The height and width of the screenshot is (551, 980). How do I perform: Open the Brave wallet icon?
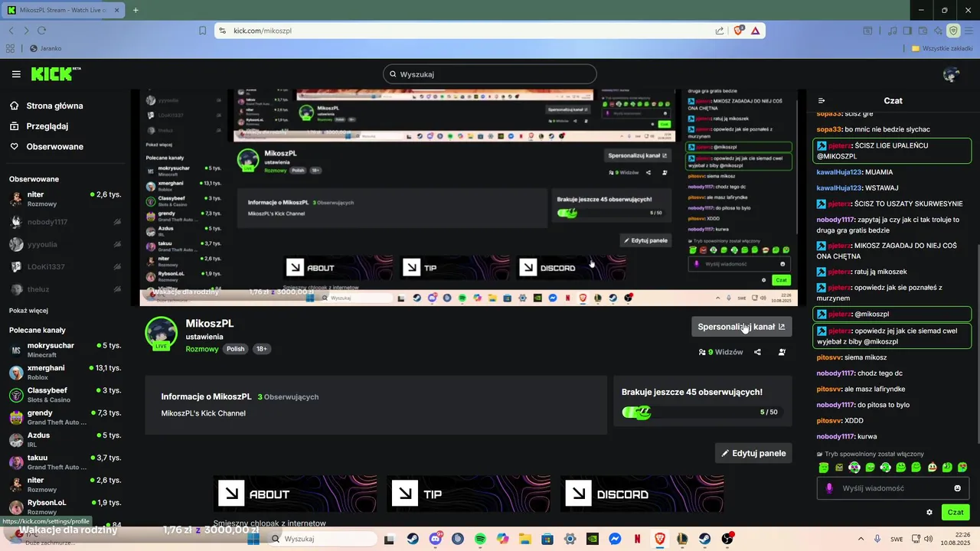click(923, 31)
